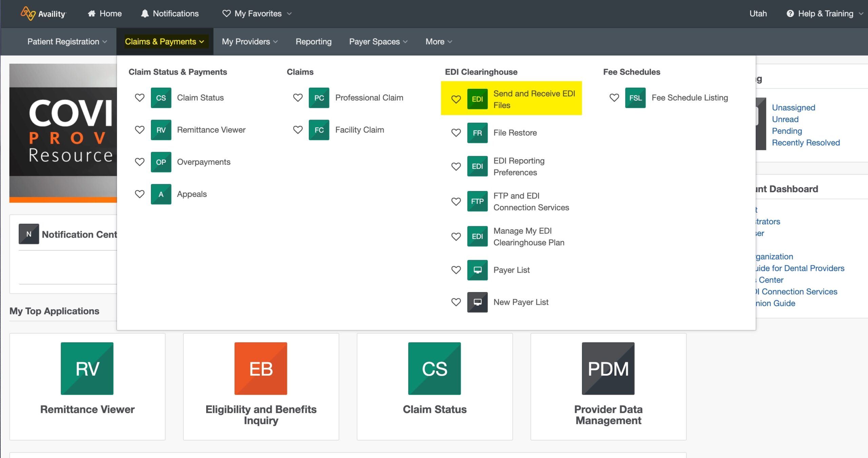Open Claim Status via the CS icon
This screenshot has width=868, height=458.
[x=161, y=98]
